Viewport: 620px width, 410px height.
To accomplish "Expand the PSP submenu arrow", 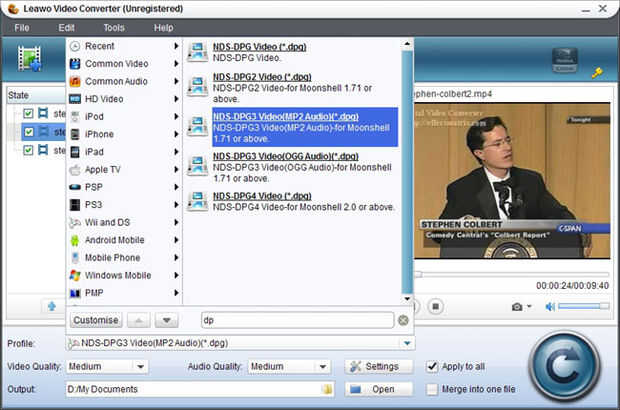I will tap(176, 187).
